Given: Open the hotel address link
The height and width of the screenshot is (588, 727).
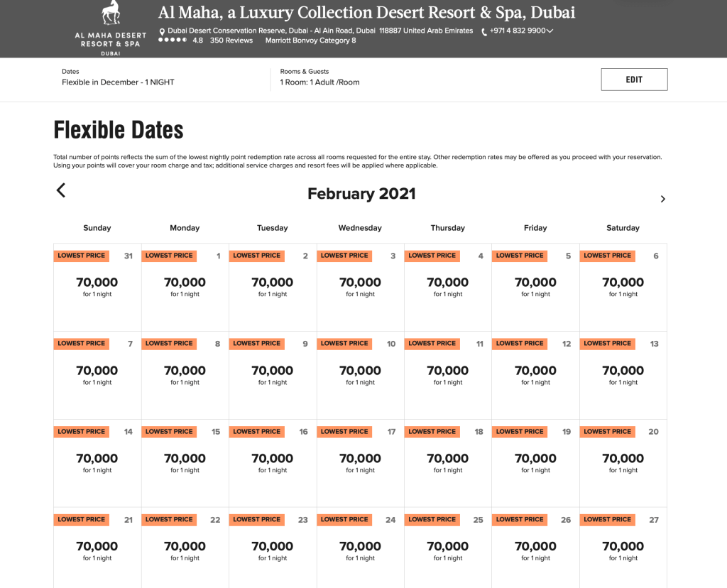Looking at the screenshot, I should 319,31.
